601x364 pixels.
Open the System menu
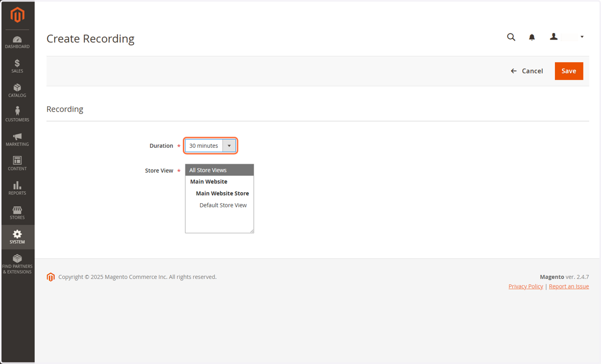tap(18, 237)
